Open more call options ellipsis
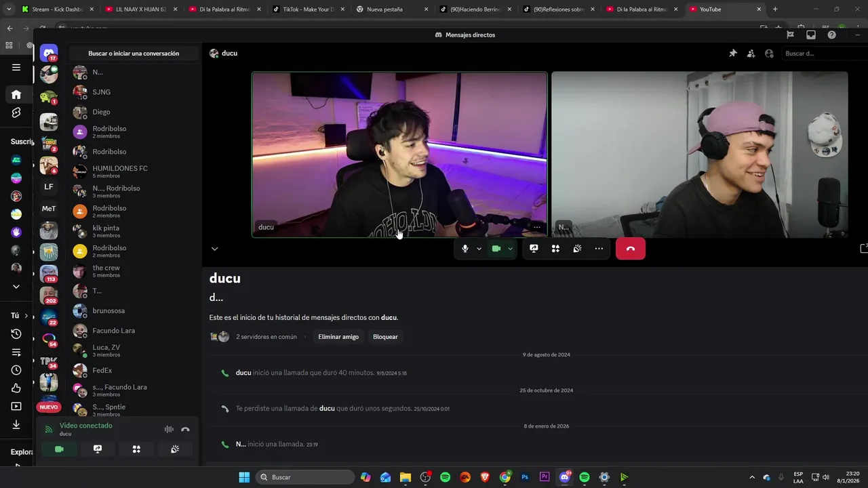868x488 pixels. coord(599,249)
